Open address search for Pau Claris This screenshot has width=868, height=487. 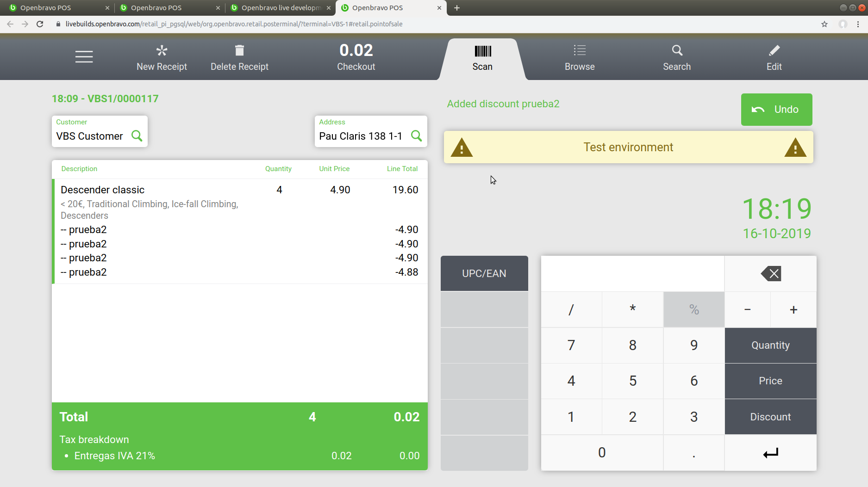(416, 136)
